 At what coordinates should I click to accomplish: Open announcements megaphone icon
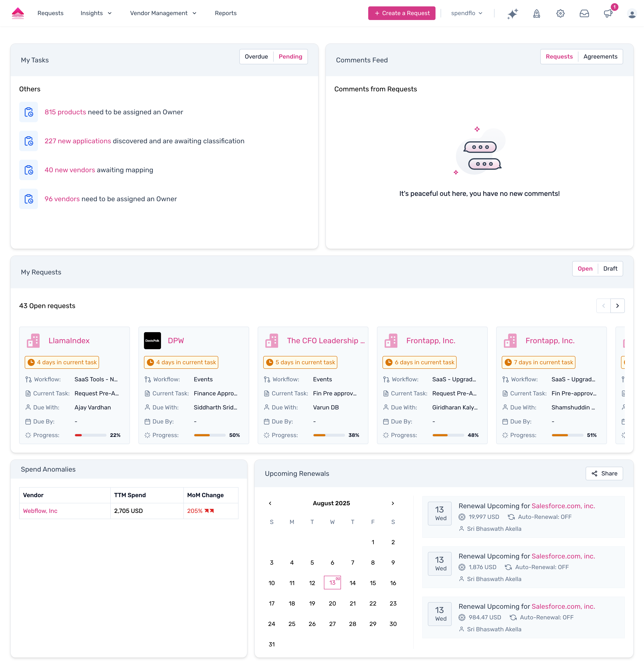[x=608, y=14]
